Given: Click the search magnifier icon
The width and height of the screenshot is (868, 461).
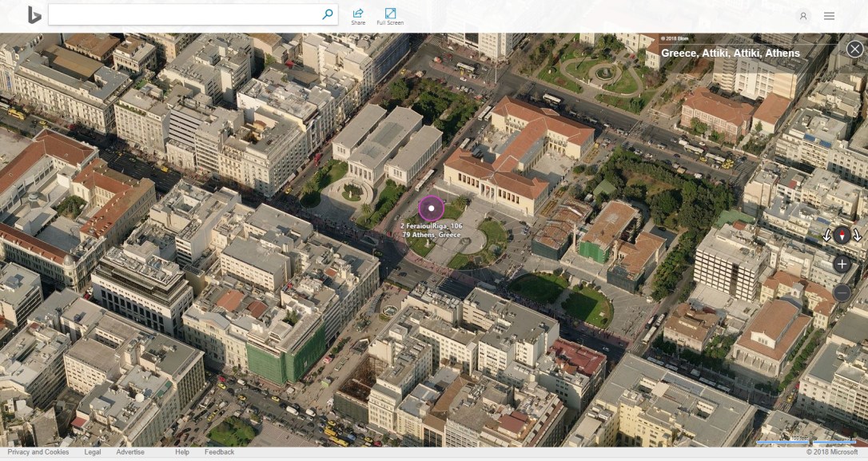Looking at the screenshot, I should coord(328,14).
